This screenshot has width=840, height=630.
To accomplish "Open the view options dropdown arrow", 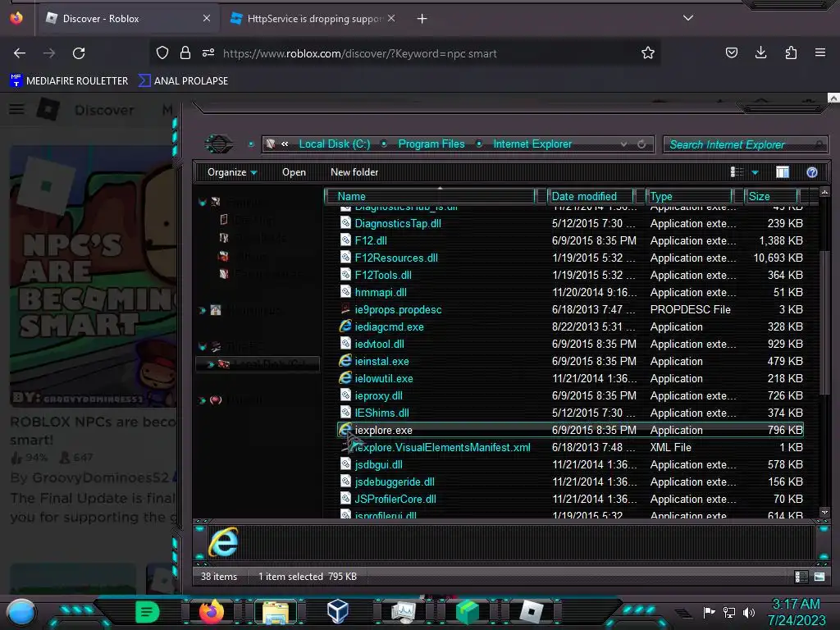I will [755, 172].
